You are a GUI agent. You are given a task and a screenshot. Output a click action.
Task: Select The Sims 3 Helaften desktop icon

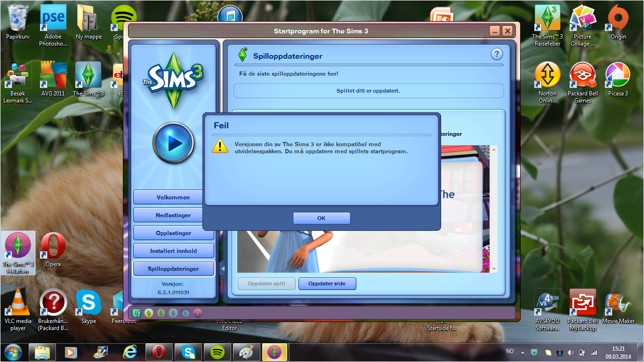point(17,253)
